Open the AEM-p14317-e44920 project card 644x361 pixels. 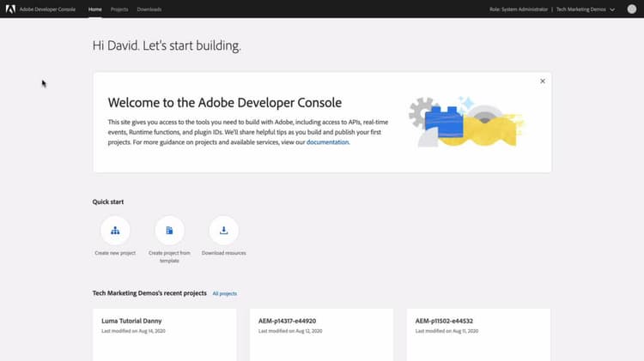322,334
